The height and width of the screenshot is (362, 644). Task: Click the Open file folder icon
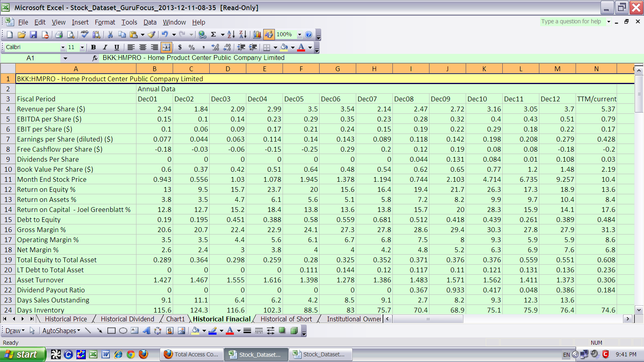[21, 35]
